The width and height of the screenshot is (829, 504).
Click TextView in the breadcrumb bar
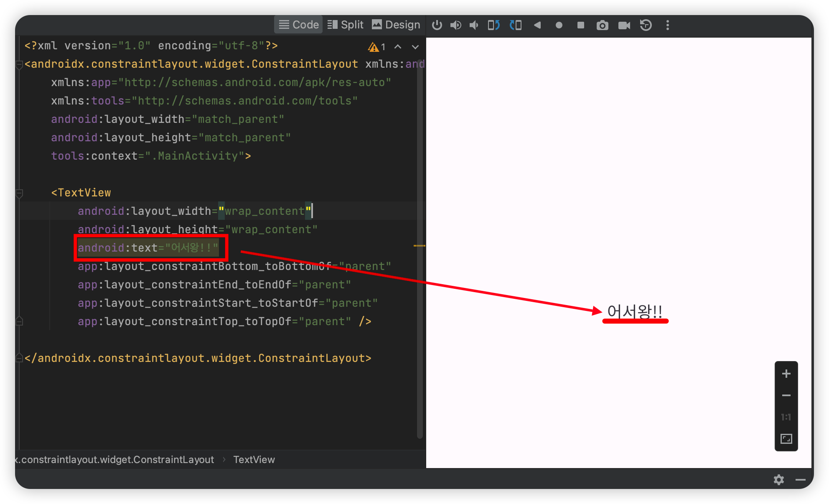(254, 459)
